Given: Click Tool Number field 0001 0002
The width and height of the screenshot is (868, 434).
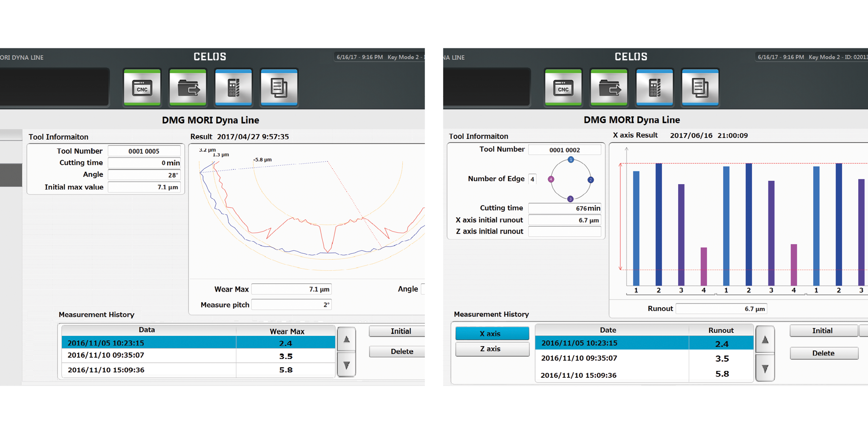Looking at the screenshot, I should pyautogui.click(x=565, y=150).
